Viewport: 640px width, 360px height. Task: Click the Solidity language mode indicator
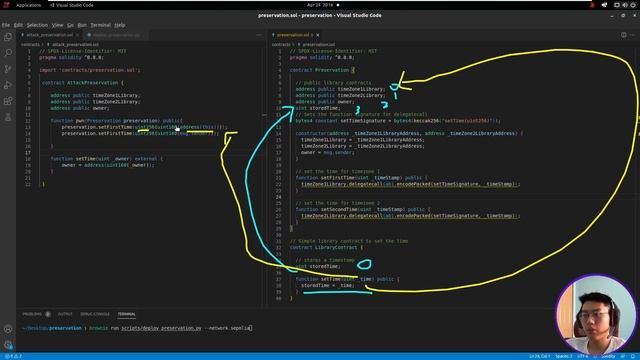(x=608, y=356)
